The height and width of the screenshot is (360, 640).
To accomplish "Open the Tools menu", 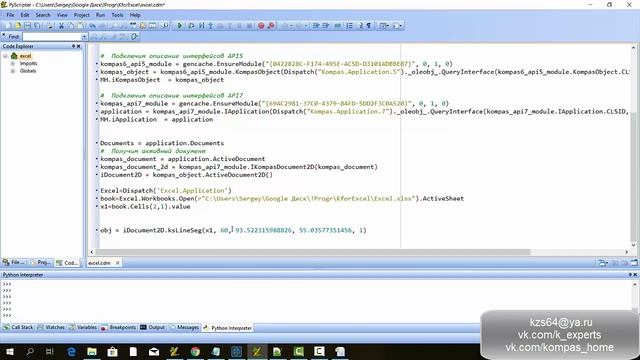I will pos(118,15).
